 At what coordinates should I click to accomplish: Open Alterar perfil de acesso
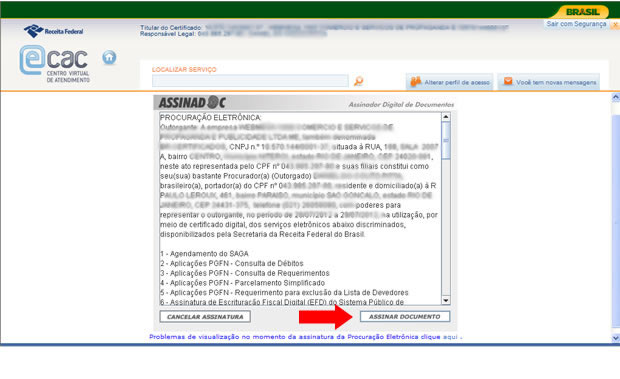tap(450, 82)
